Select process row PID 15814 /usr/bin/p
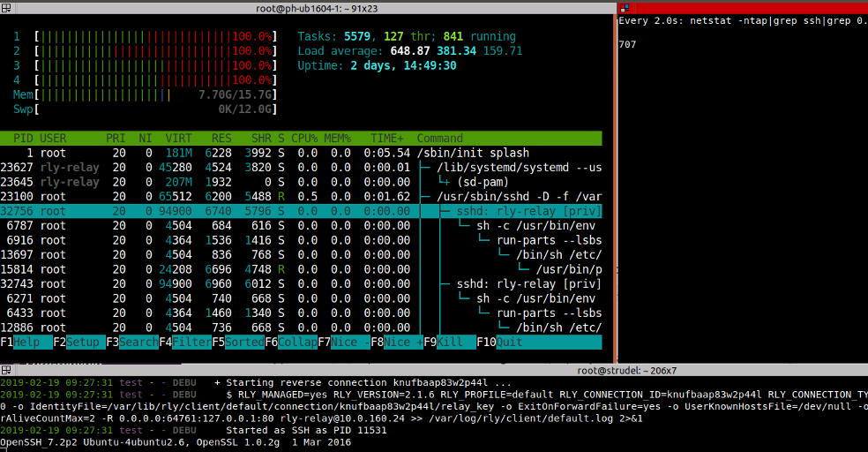 point(301,269)
